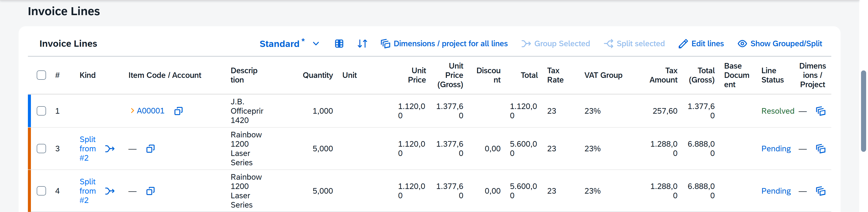
Task: Open Split from #2 link in row 4
Action: (88, 191)
